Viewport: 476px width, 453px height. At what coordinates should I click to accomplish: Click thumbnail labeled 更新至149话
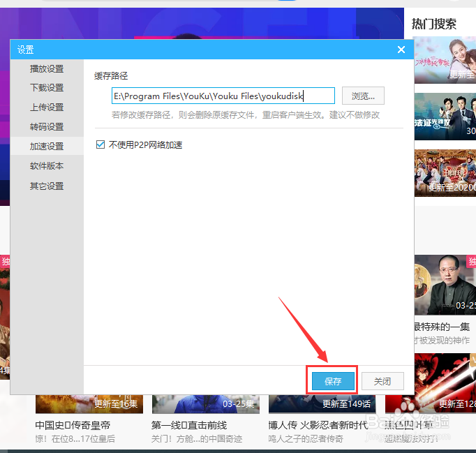pyautogui.click(x=322, y=404)
